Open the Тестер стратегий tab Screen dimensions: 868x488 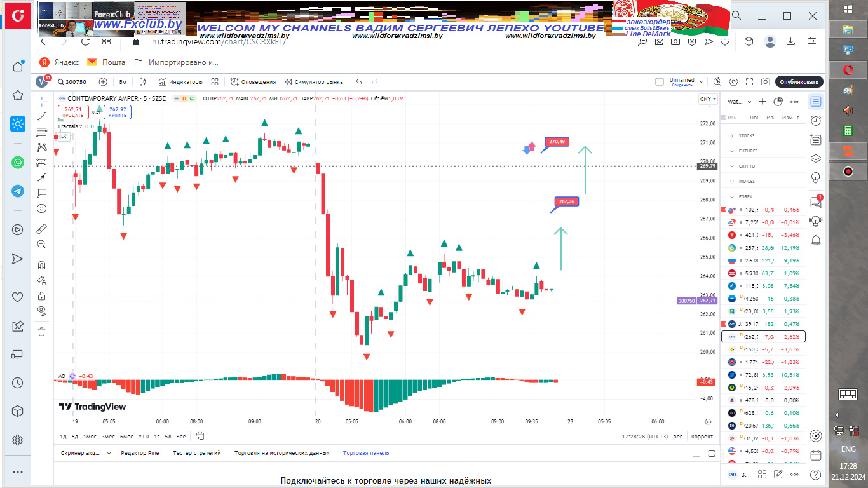[x=197, y=453]
